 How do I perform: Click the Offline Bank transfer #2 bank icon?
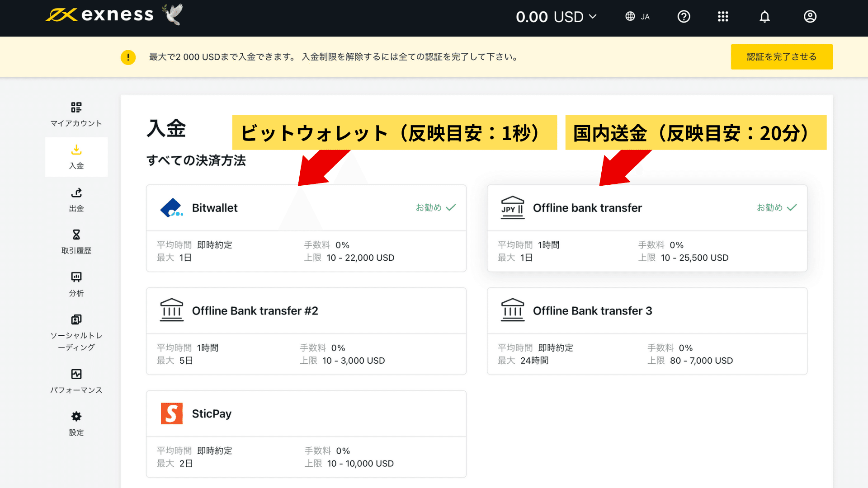point(172,310)
